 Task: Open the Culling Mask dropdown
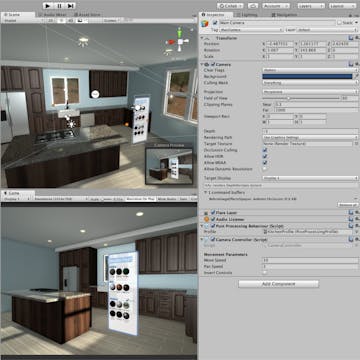click(x=310, y=83)
